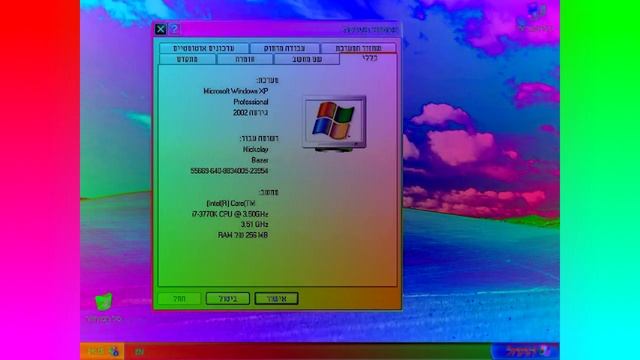Click the Windows XP logo monitor image
Image resolution: width=640 pixels, height=360 pixels.
click(334, 124)
